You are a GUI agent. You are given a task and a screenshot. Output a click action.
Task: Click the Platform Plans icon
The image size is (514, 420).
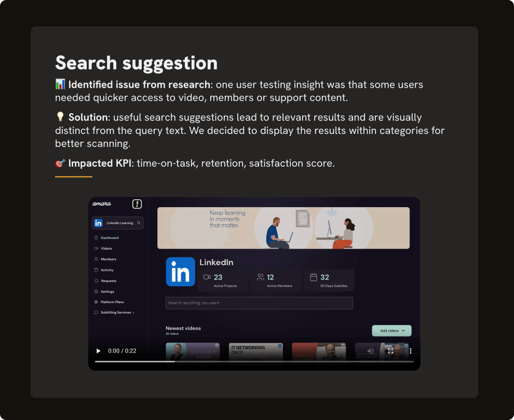(x=96, y=302)
